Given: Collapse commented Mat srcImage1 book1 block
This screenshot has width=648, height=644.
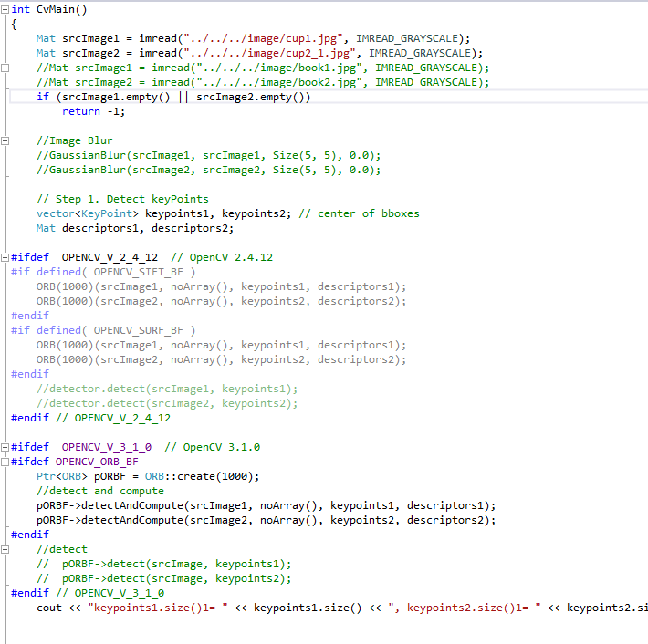Looking at the screenshot, I should point(5,68).
